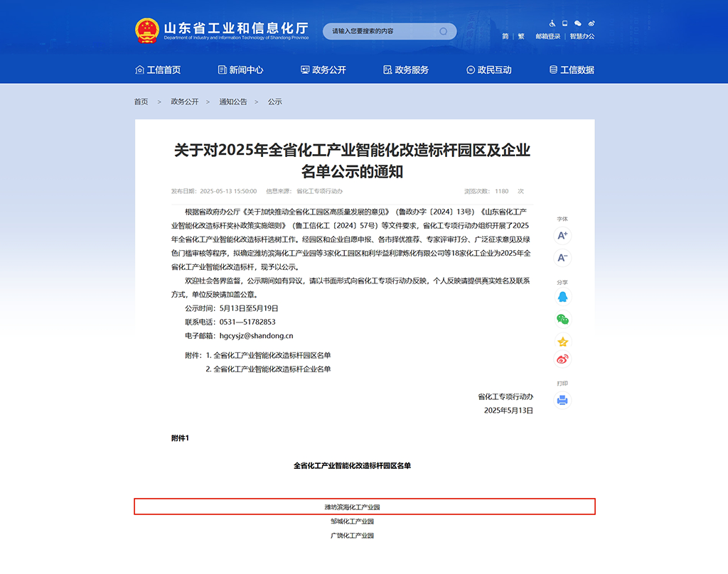
Task: Click the 广饶化工产业园 list entry
Action: (353, 536)
